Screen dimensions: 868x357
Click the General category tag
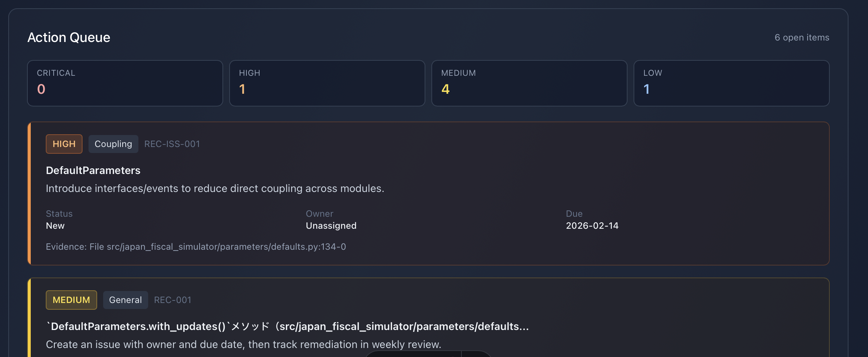[x=125, y=300]
